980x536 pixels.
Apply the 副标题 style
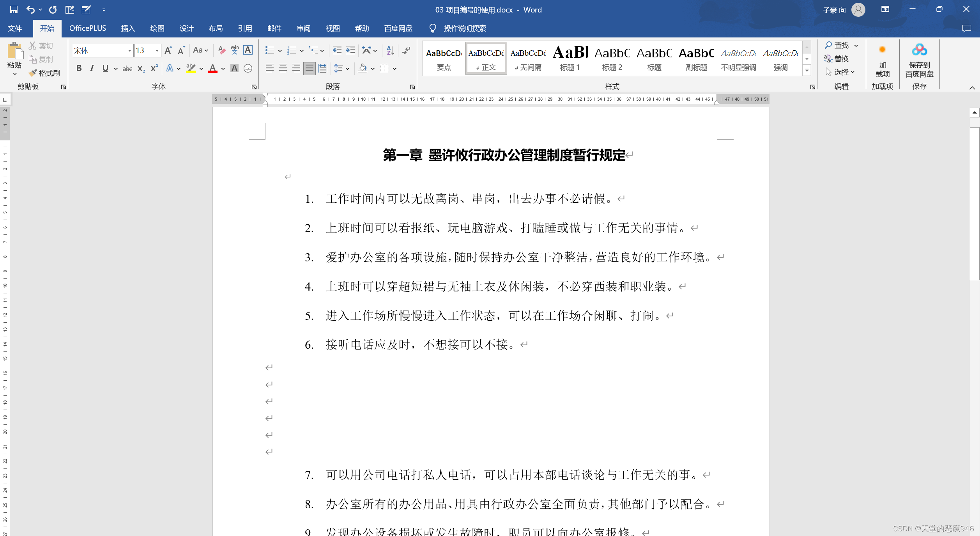pos(697,58)
